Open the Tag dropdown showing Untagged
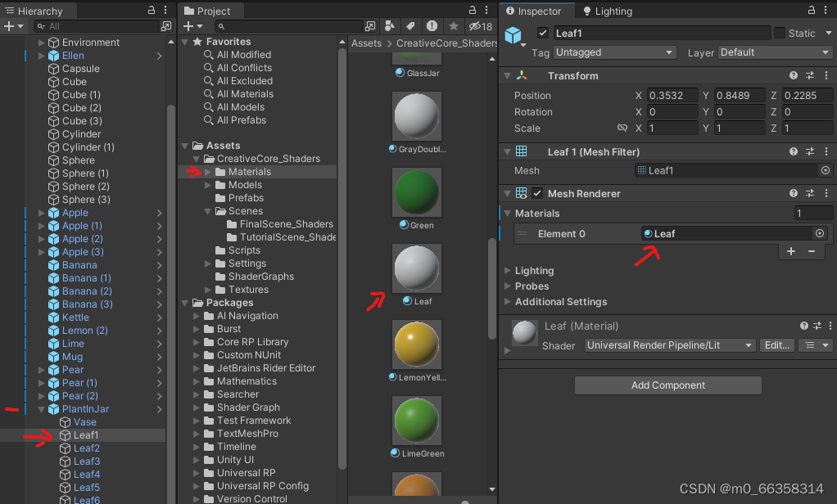 click(614, 52)
